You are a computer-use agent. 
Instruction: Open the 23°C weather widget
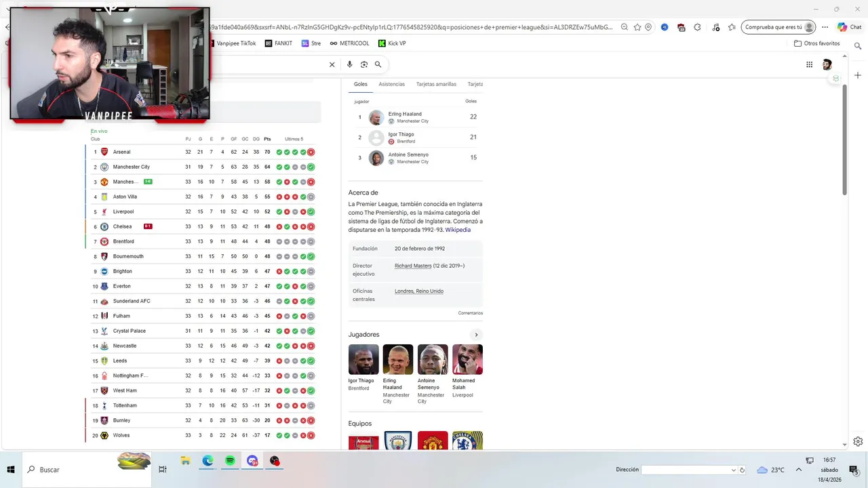click(x=770, y=470)
